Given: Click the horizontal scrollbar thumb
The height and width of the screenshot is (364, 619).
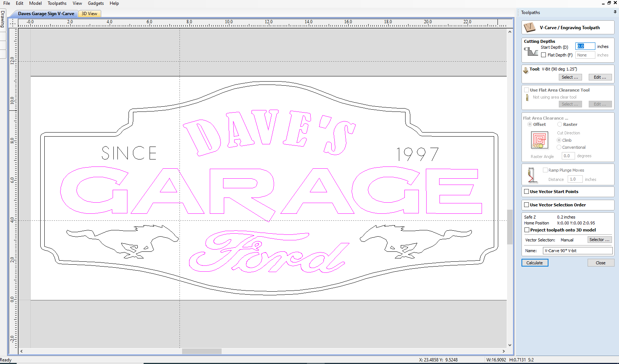Looking at the screenshot, I should 202,351.
